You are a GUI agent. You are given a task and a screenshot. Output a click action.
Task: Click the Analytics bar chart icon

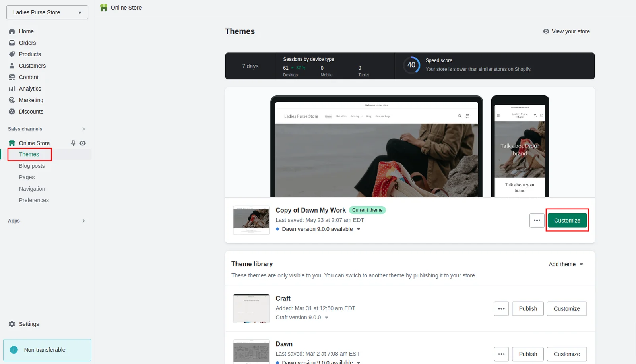12,89
